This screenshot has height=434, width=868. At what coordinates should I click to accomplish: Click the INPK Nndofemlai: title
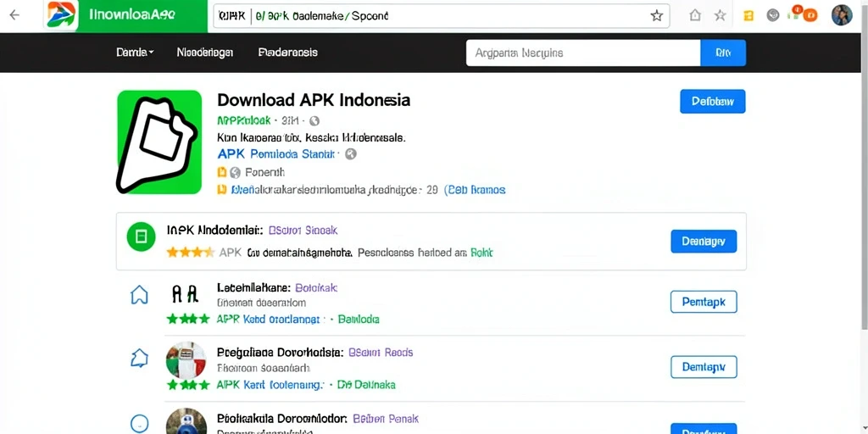tap(214, 230)
